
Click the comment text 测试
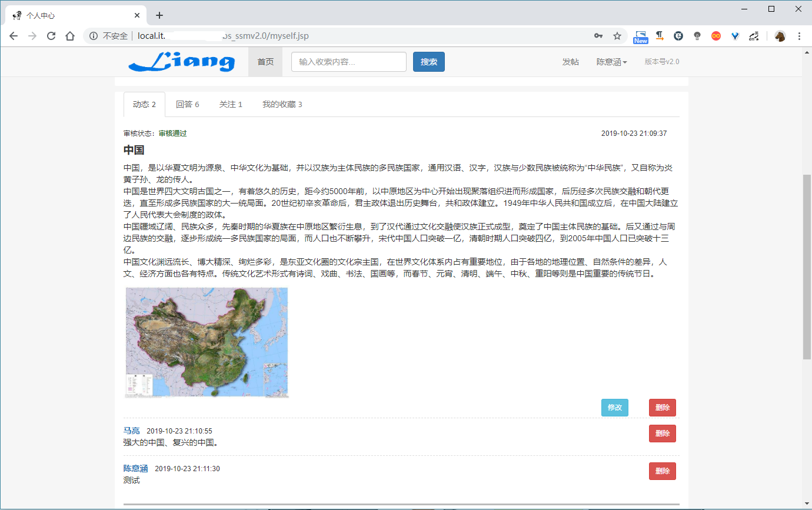coord(131,480)
